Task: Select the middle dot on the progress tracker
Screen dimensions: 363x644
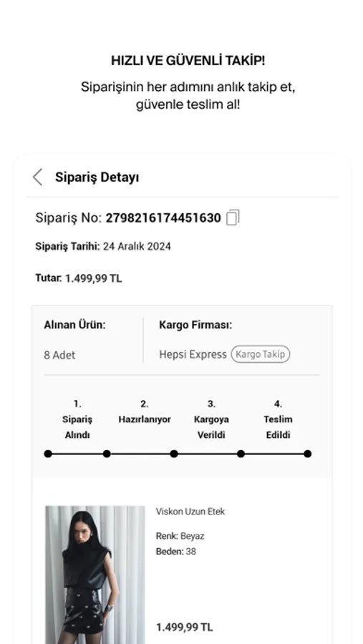Action: click(x=174, y=454)
